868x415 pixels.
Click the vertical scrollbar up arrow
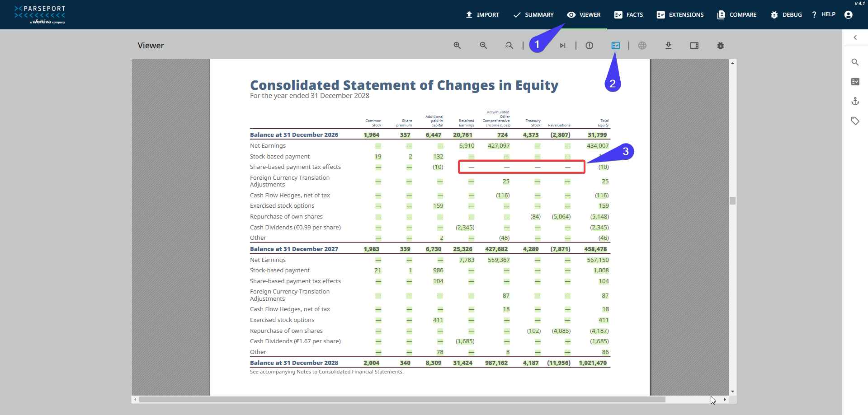(732, 63)
